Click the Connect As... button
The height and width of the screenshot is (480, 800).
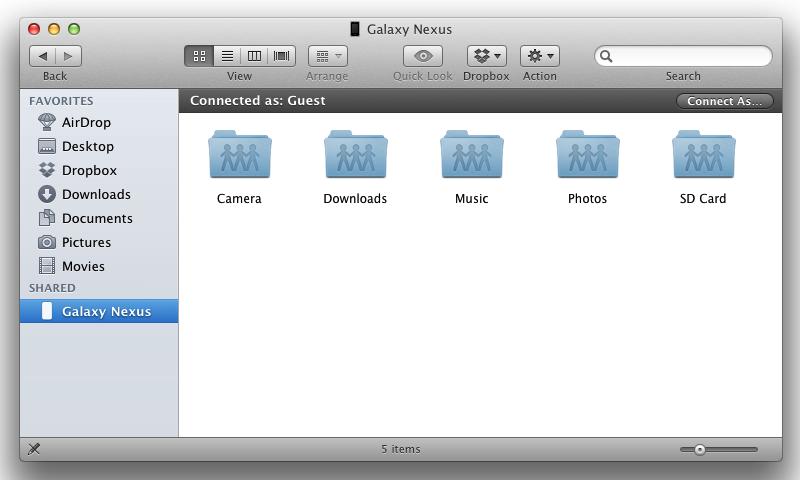click(724, 101)
